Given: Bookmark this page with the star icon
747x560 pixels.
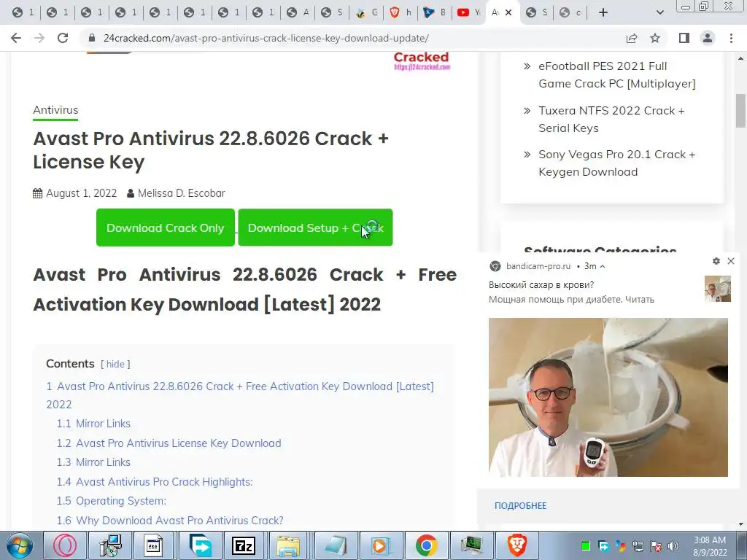Looking at the screenshot, I should pyautogui.click(x=655, y=38).
